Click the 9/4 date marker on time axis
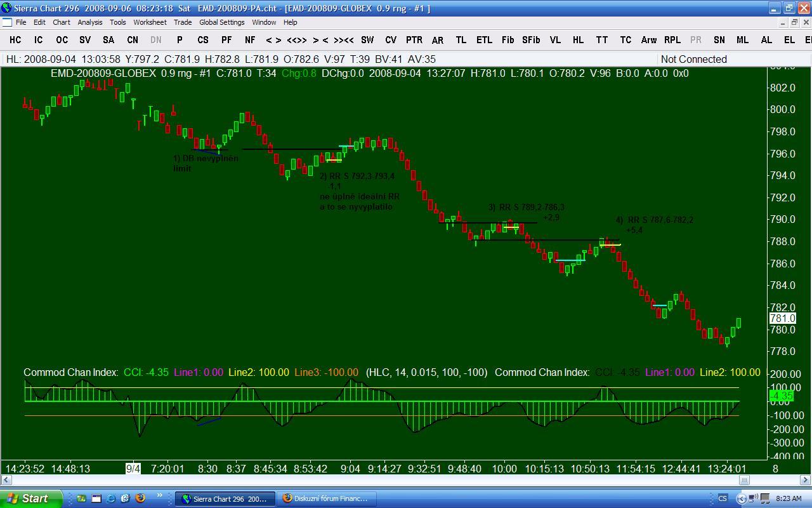 pyautogui.click(x=133, y=469)
